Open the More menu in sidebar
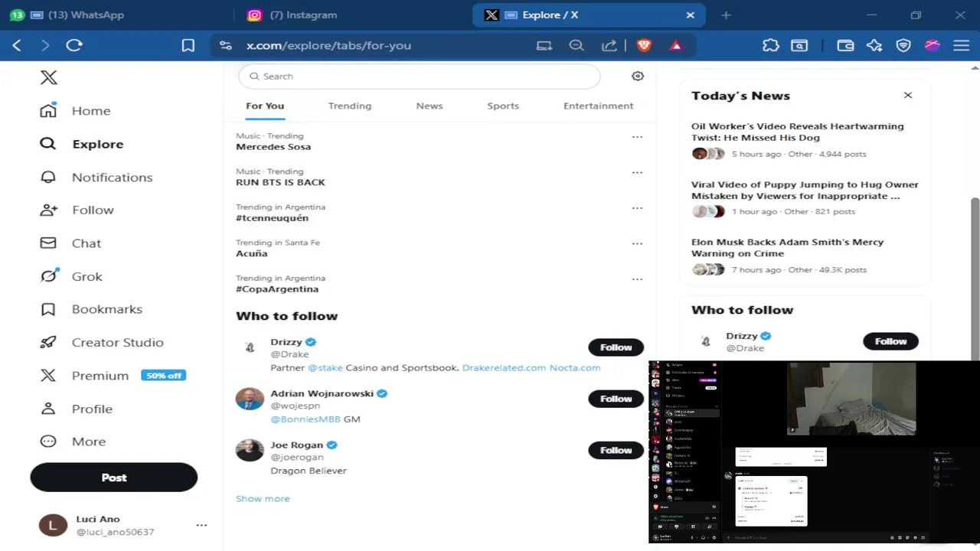This screenshot has height=551, width=980. [73, 442]
